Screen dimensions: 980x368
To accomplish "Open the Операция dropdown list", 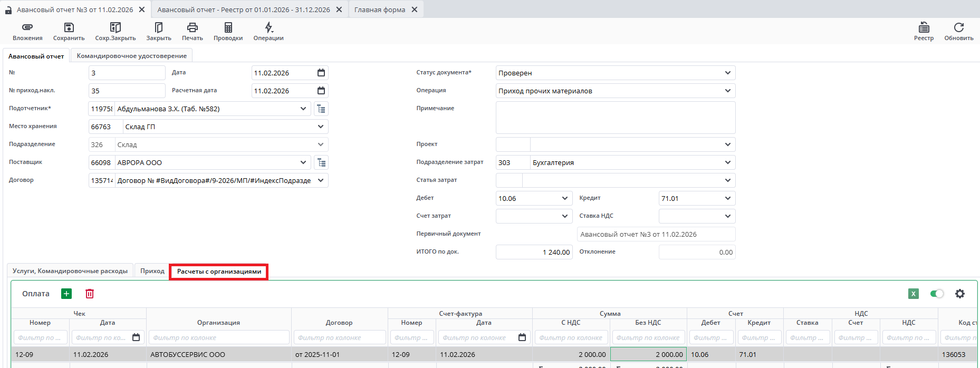I will coord(727,91).
